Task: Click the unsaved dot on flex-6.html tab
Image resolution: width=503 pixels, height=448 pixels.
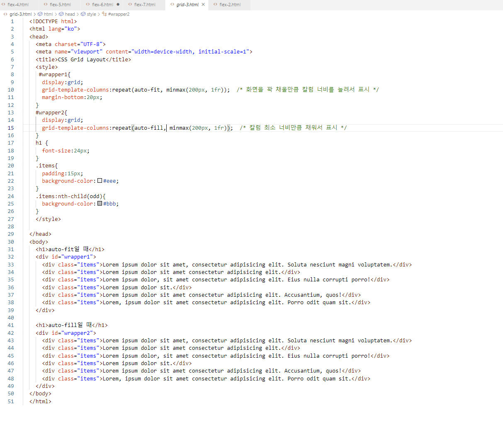Action: tap(118, 5)
